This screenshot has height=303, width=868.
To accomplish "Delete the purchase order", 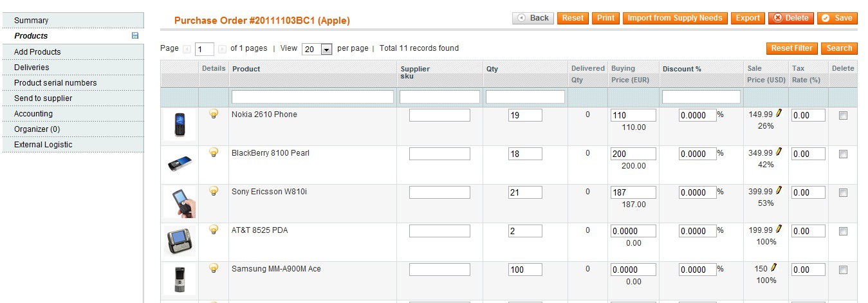I will point(791,18).
